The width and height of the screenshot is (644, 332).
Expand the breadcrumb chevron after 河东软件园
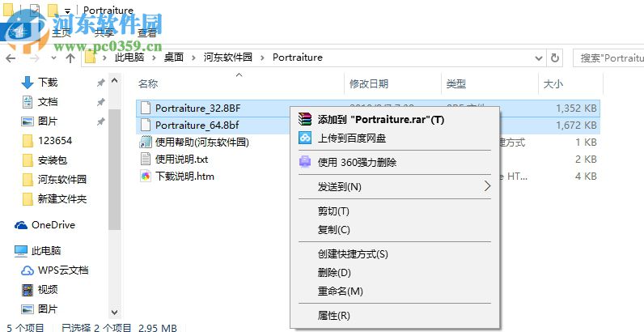click(x=262, y=58)
